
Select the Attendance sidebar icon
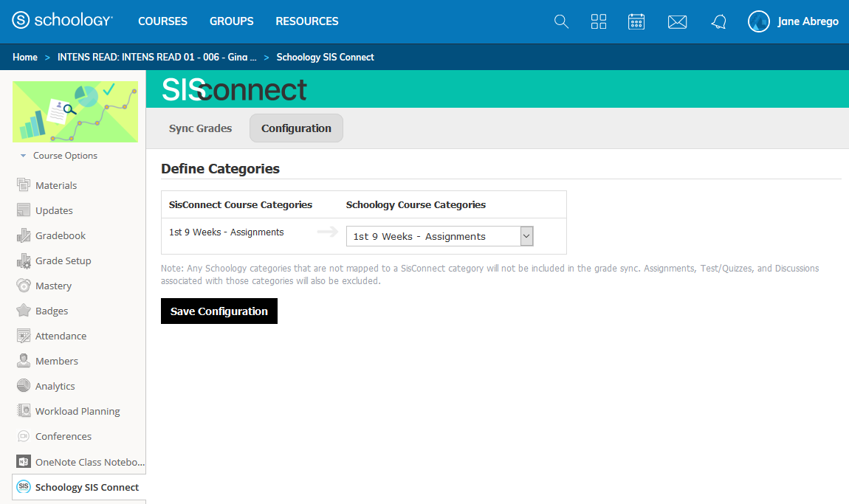pyautogui.click(x=22, y=335)
